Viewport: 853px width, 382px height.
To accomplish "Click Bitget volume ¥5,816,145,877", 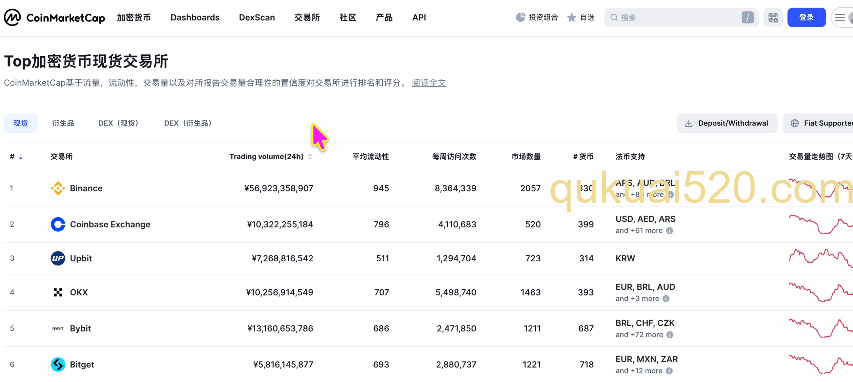I will pos(283,365).
